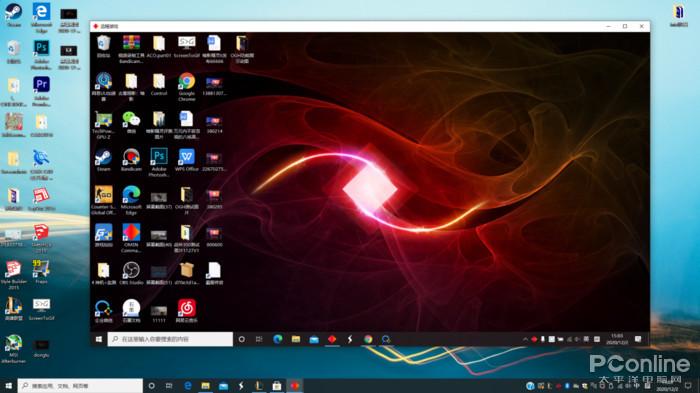Click the local taskbar search field
Screen dimensions: 700x393
click(x=80, y=385)
